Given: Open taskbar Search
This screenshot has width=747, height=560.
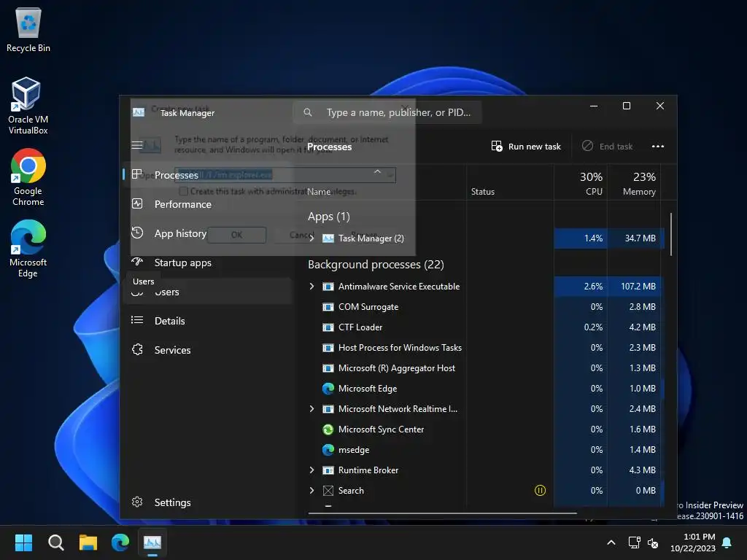Looking at the screenshot, I should 55,542.
